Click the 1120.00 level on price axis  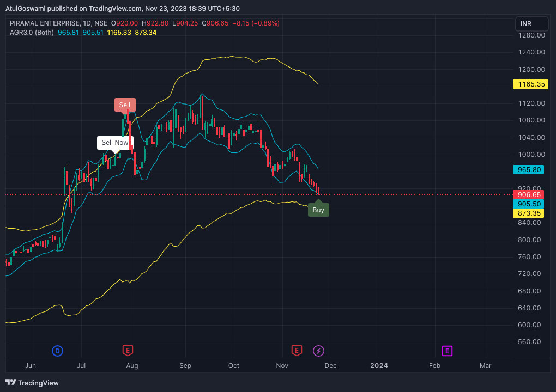(531, 103)
